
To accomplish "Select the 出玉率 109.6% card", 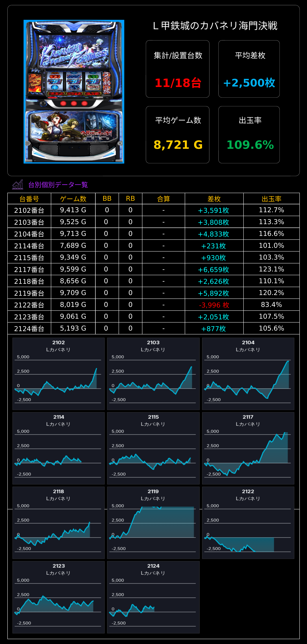I will point(249,135).
